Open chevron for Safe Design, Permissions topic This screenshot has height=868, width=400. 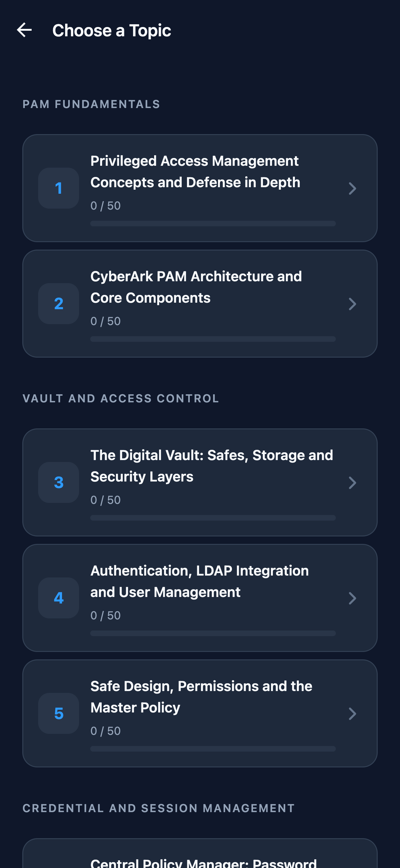352,714
